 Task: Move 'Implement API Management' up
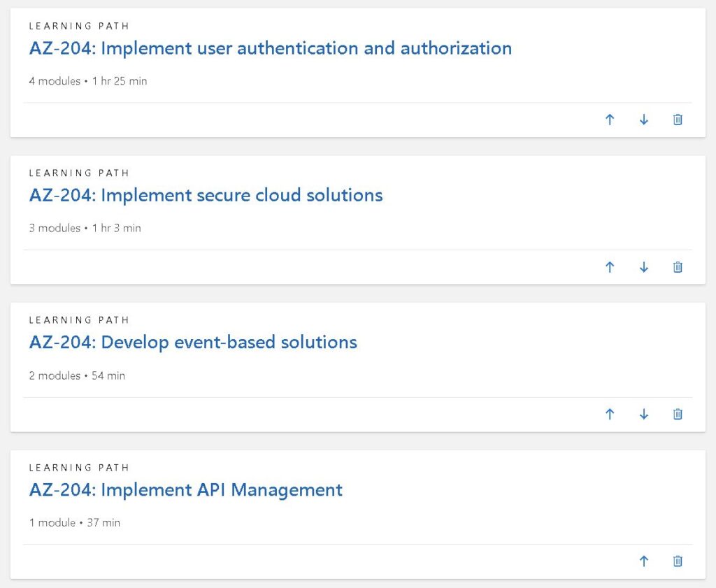pos(644,561)
